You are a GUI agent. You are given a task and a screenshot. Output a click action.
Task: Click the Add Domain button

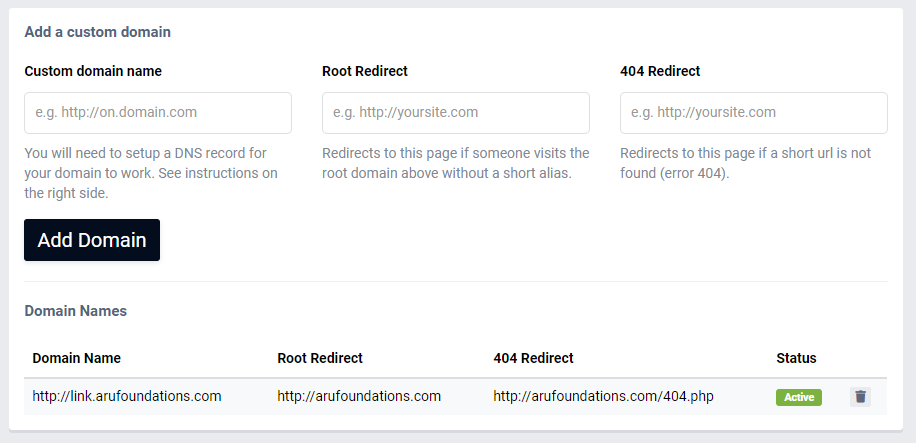coord(92,240)
